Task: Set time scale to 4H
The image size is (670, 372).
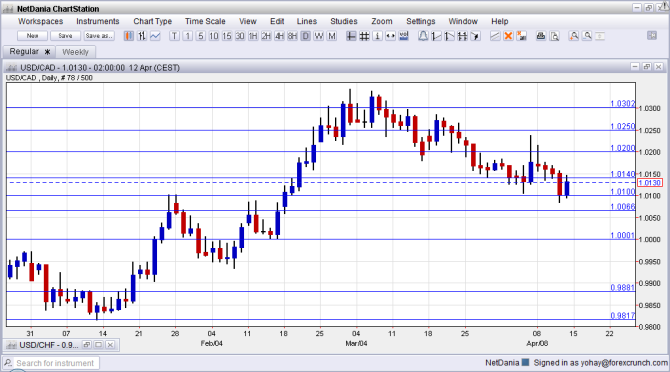Action: pos(279,36)
